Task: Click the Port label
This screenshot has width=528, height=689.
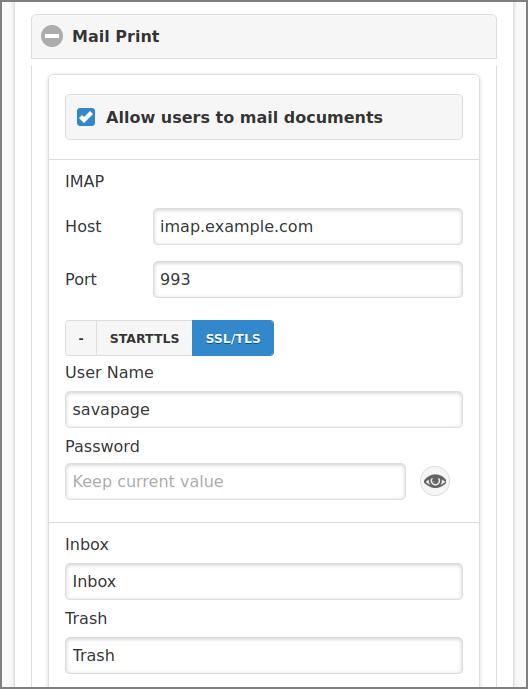Action: (81, 279)
